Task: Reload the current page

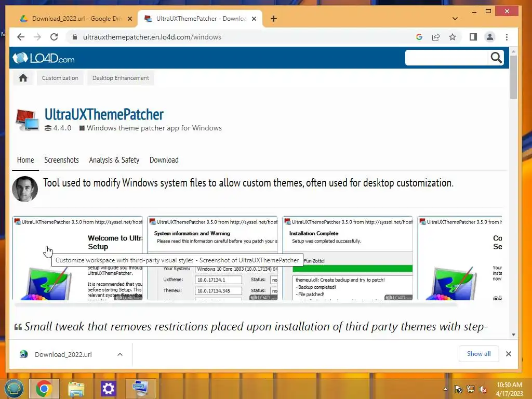Action: pos(54,37)
